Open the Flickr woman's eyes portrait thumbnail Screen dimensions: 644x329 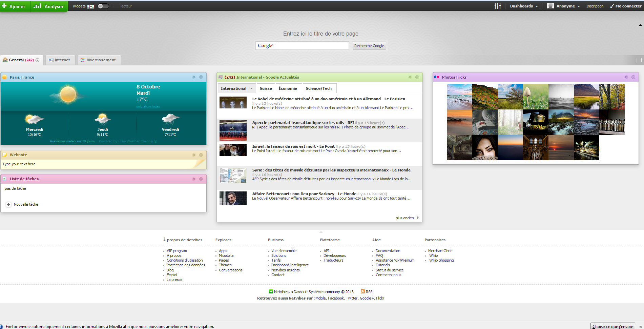[485, 147]
